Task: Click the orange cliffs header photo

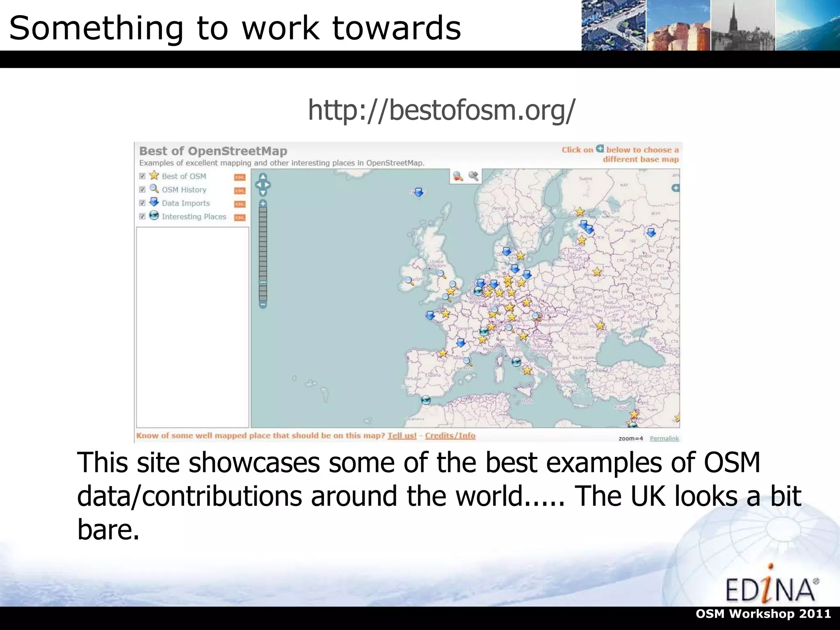Action: (678, 25)
